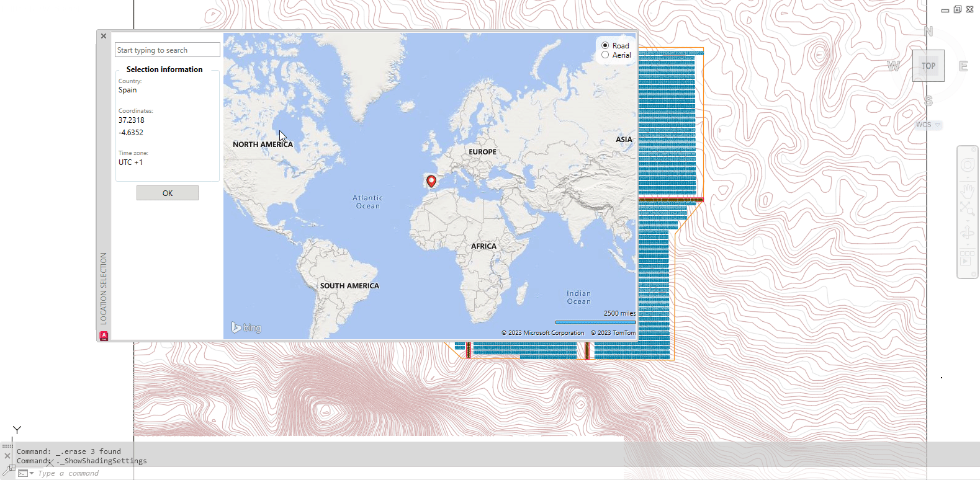Focus the location search field
This screenshot has width=980, height=480.
tap(168, 50)
